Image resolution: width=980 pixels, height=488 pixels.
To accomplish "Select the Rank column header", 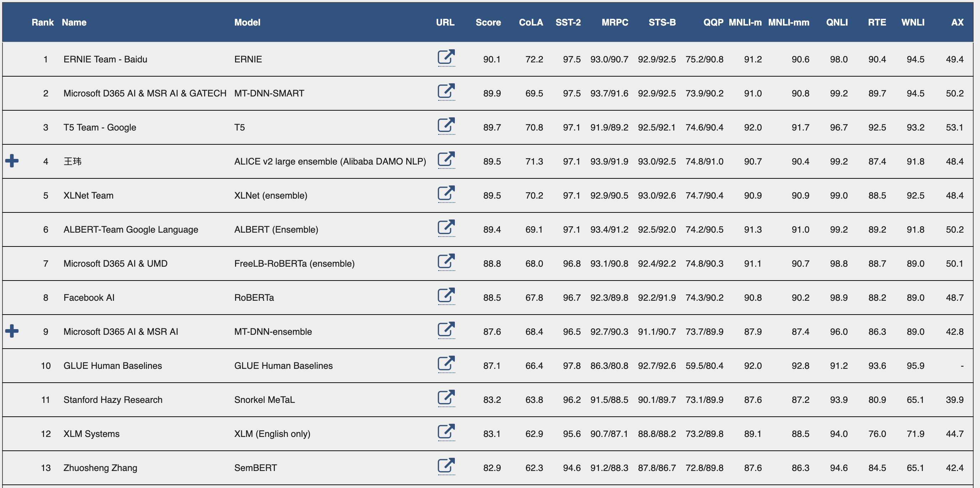I will click(43, 22).
